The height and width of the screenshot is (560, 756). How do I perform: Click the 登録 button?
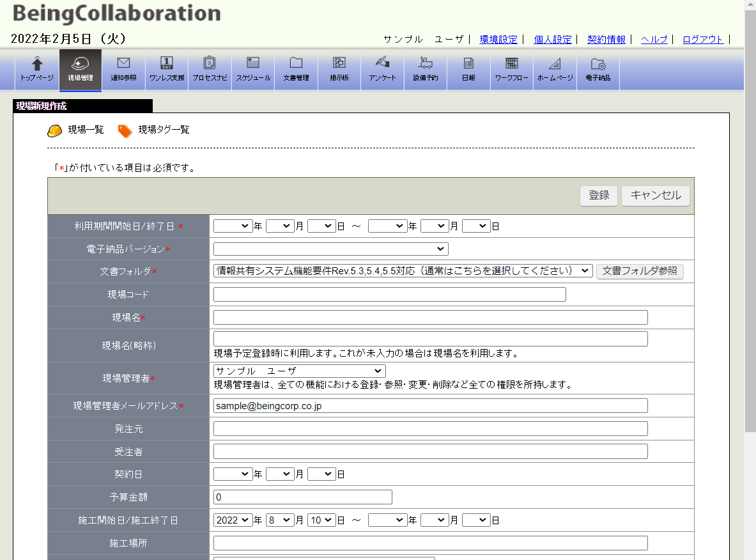[x=599, y=196]
